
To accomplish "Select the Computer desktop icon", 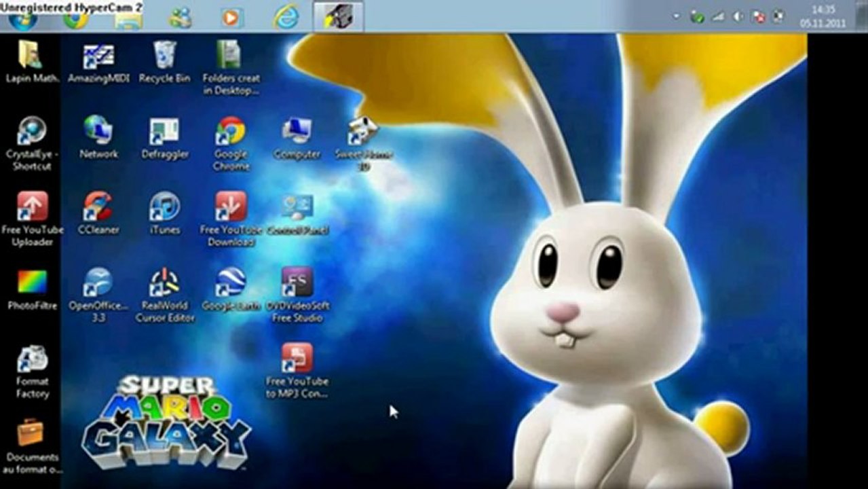I will (x=297, y=138).
